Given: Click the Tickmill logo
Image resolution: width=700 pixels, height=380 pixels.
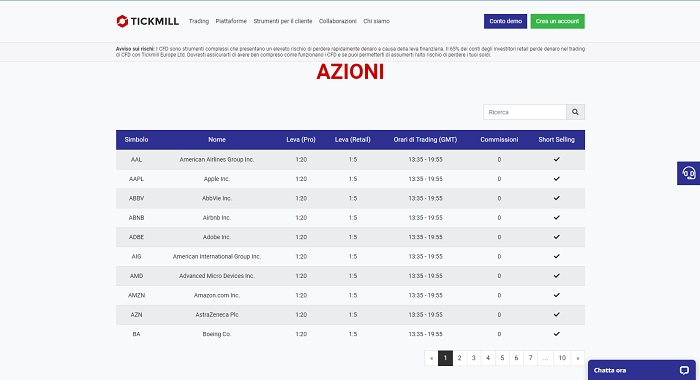Looking at the screenshot, I should pos(147,21).
